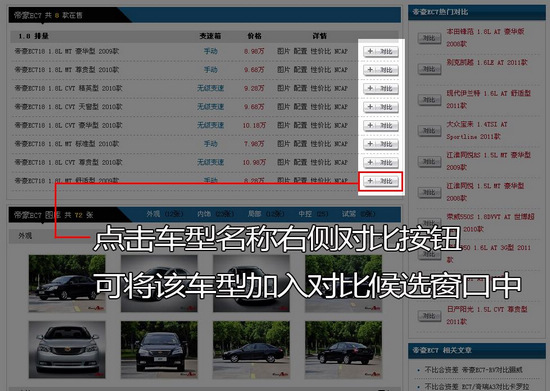The image size is (550, 391).
Task: Click the 对比 button for 舒适型 2009款
Action: (381, 181)
